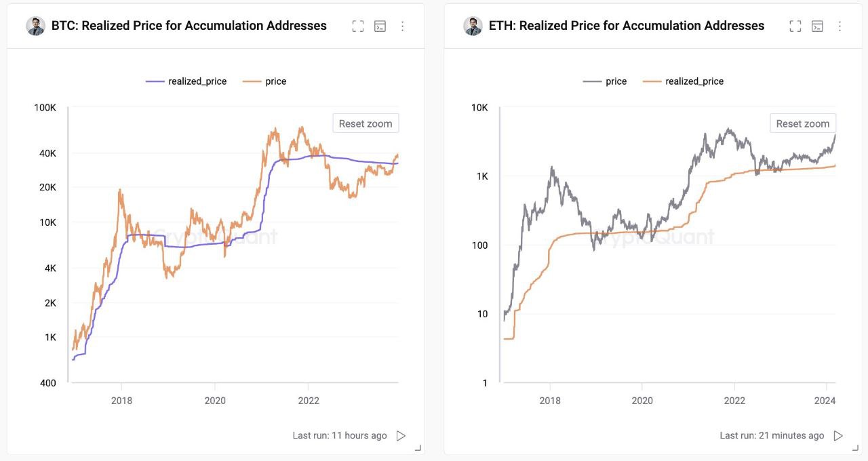Open query console icon on ETH panel
The height and width of the screenshot is (461, 868).
818,26
